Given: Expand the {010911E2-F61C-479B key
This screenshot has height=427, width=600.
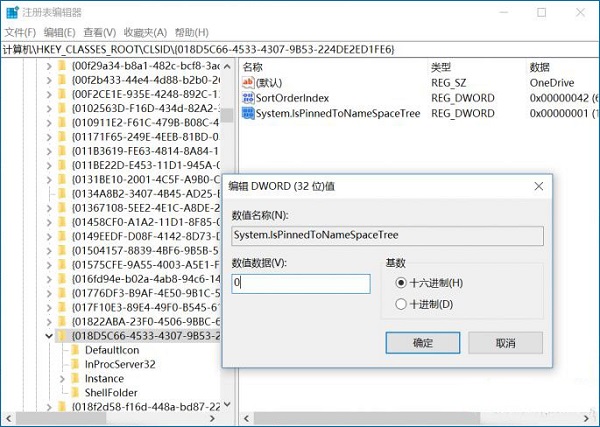Looking at the screenshot, I should pos(49,123).
